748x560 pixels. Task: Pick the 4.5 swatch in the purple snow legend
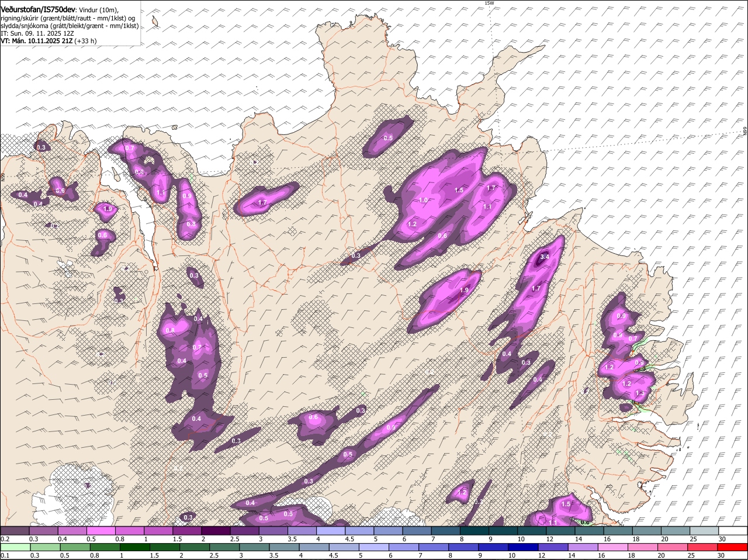(359, 530)
